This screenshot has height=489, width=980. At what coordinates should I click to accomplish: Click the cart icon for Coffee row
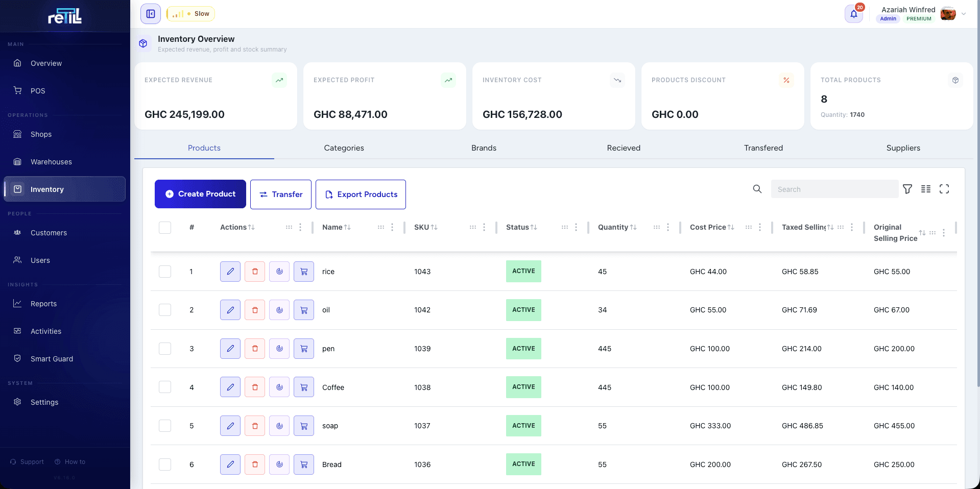[304, 387]
